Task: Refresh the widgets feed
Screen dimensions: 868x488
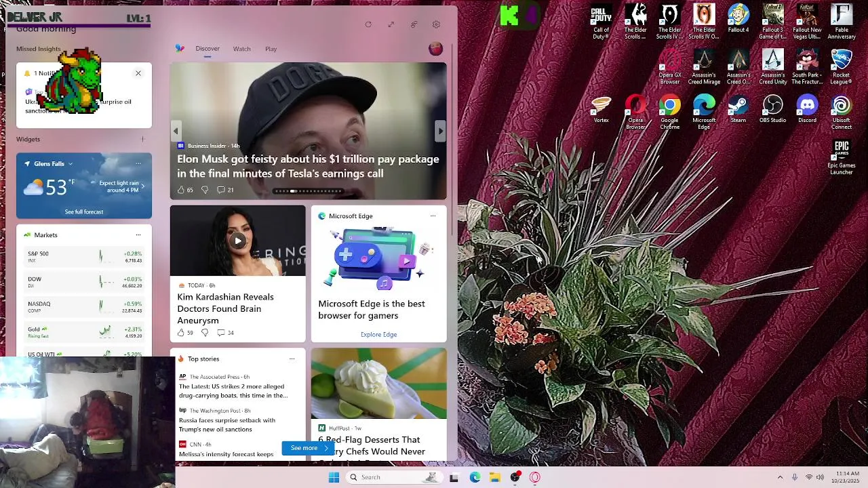Action: click(x=368, y=24)
